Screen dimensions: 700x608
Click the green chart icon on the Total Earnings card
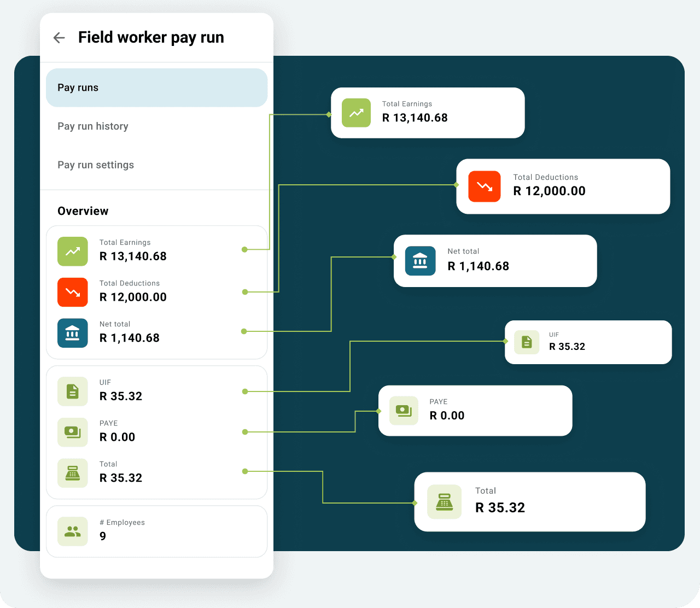[356, 113]
